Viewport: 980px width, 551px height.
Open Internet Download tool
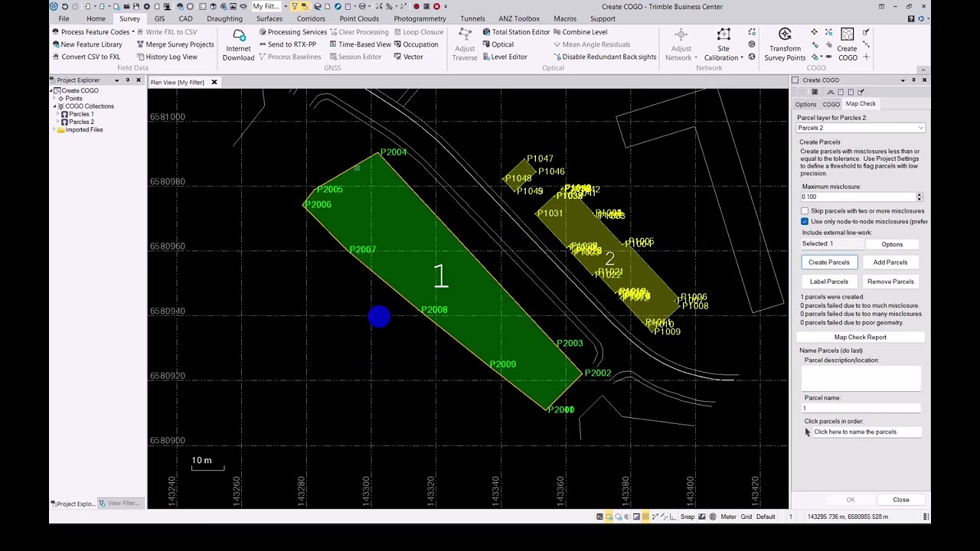tap(238, 44)
